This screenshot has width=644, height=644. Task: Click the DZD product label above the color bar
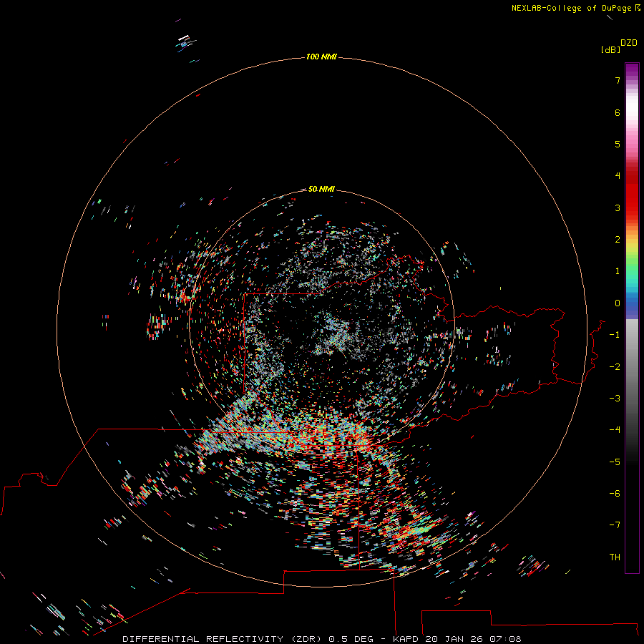click(x=629, y=43)
